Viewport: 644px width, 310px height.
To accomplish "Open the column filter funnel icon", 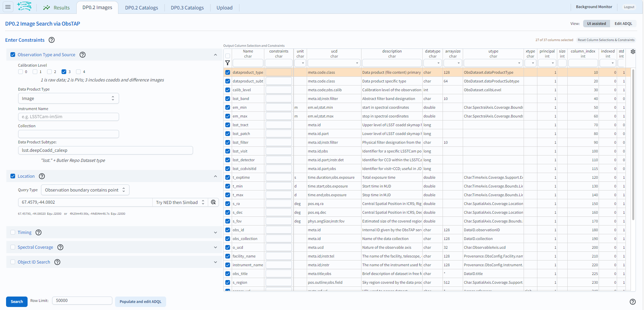I will tap(228, 63).
